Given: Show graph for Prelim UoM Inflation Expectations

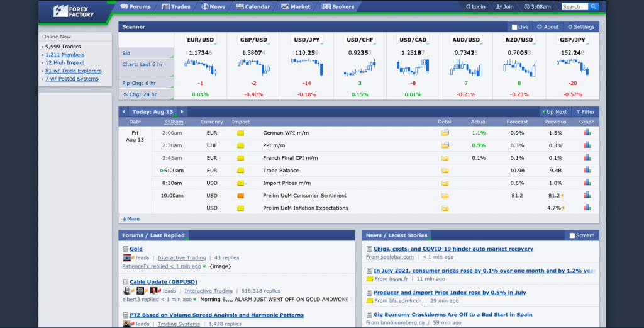Looking at the screenshot, I should click(587, 208).
